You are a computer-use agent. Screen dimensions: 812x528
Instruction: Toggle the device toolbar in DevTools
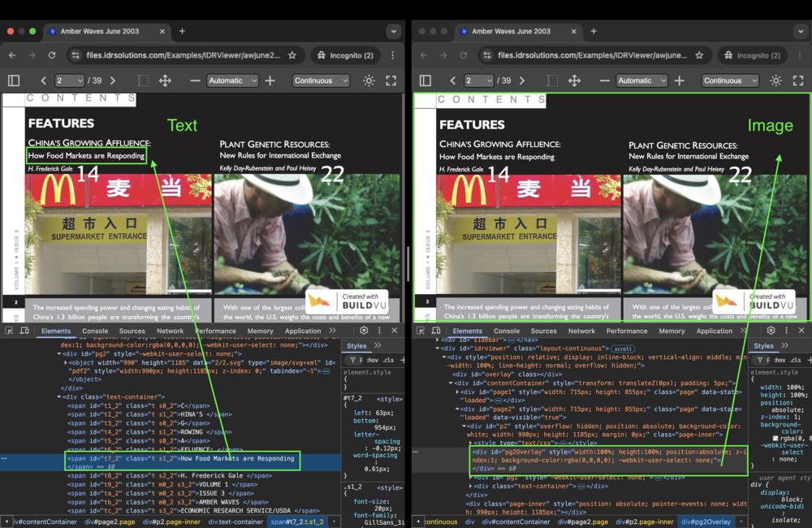(x=26, y=331)
